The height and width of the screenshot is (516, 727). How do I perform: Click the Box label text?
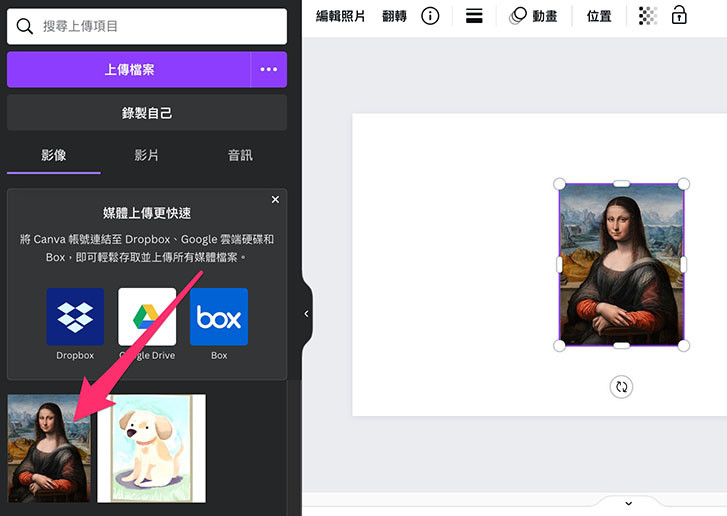(x=219, y=356)
